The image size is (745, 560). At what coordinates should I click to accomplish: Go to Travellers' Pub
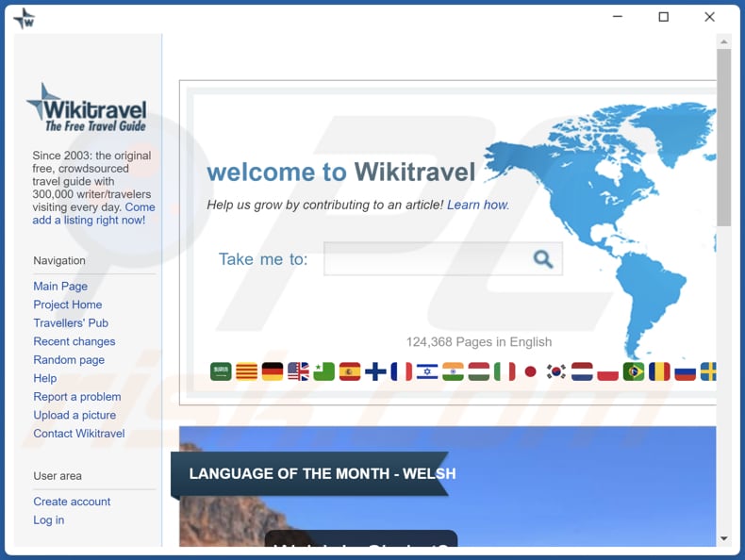click(x=71, y=323)
